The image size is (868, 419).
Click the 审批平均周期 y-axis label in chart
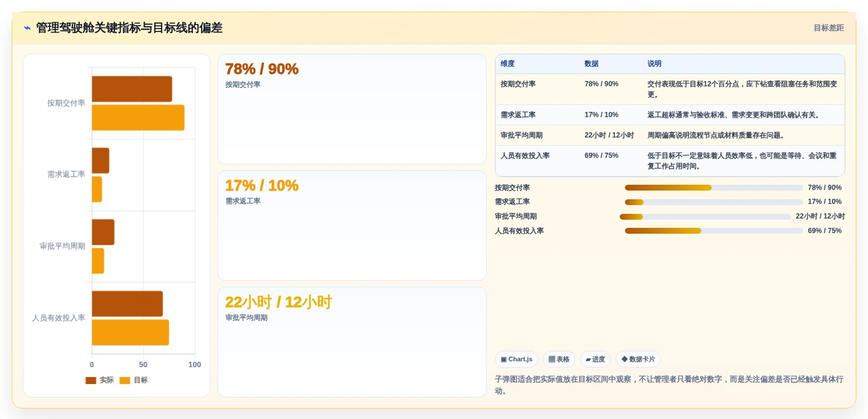point(62,246)
